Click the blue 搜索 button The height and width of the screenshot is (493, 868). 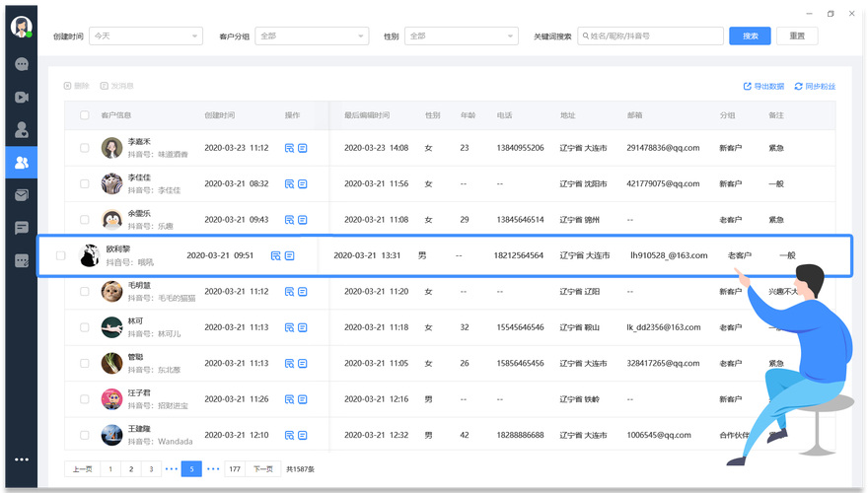pyautogui.click(x=750, y=35)
